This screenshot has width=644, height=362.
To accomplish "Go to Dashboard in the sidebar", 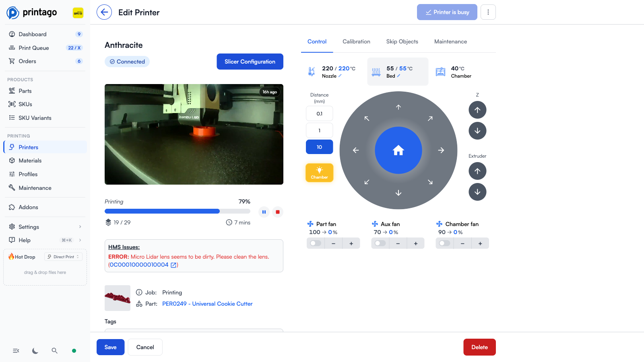I will point(45,34).
